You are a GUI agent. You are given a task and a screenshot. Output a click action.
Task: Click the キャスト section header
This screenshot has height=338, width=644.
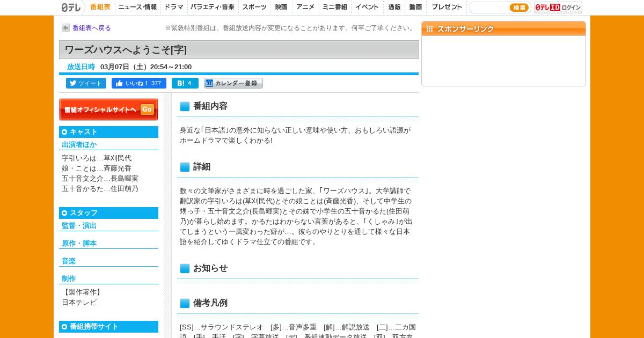108,132
